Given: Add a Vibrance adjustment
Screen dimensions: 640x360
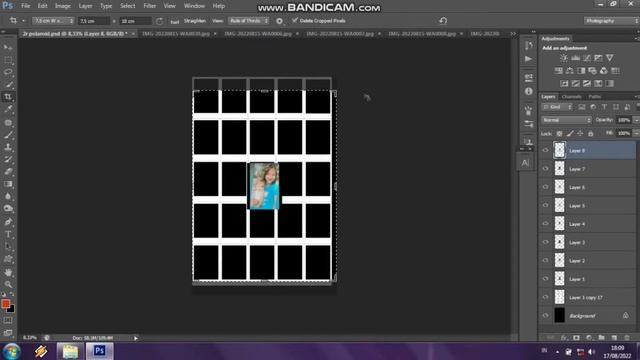Looking at the screenshot, I should (609, 58).
